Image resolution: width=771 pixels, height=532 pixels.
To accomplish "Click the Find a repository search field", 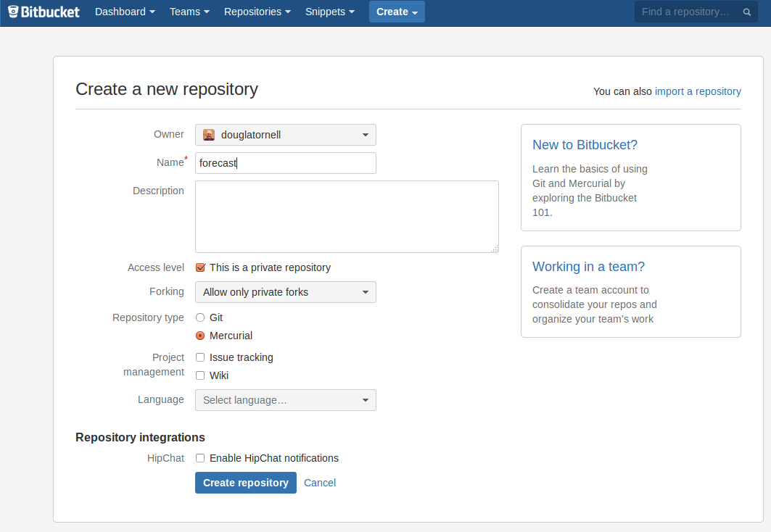I will point(696,12).
